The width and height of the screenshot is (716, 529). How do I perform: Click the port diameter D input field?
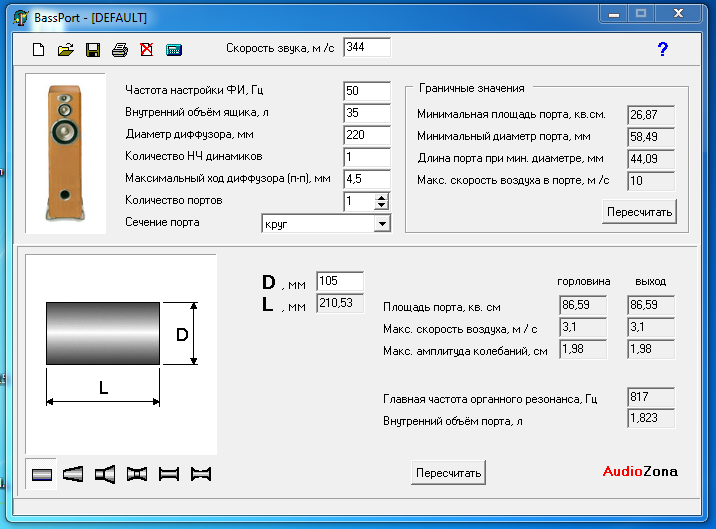(x=339, y=281)
